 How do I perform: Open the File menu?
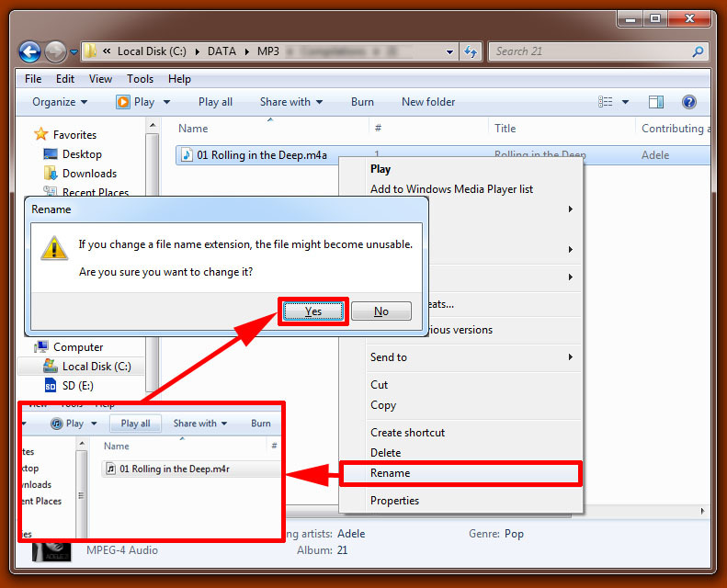[x=33, y=79]
